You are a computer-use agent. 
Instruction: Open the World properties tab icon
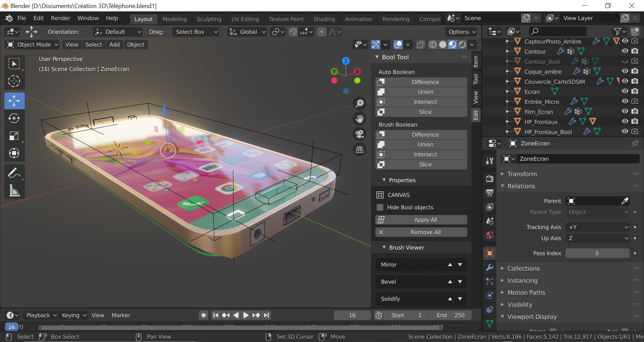(490, 235)
